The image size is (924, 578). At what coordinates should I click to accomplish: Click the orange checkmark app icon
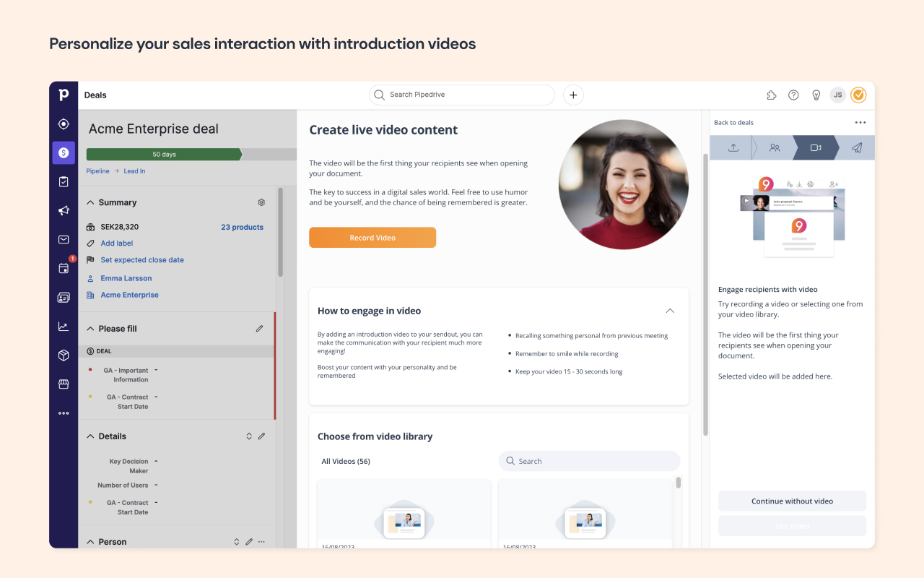[858, 95]
